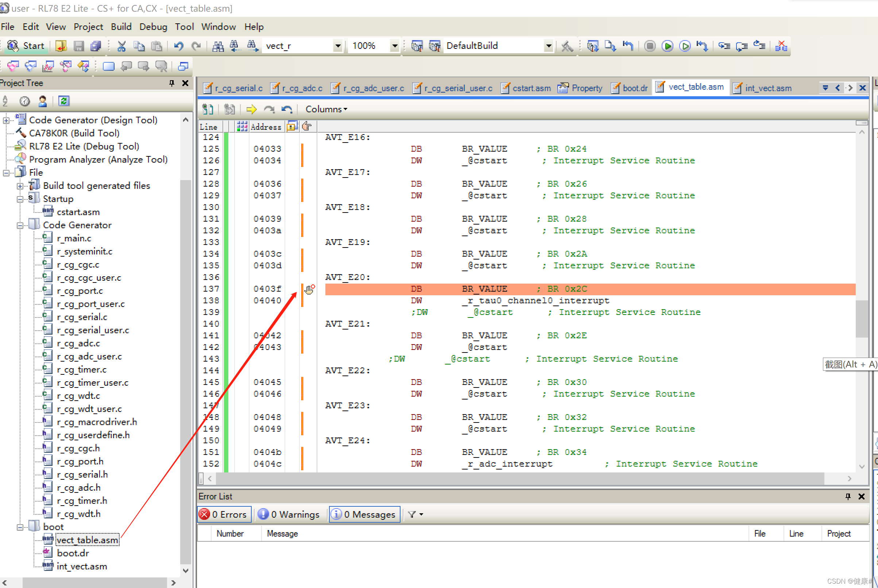Collapse the Code Generator folder
The image size is (878, 588).
click(20, 225)
